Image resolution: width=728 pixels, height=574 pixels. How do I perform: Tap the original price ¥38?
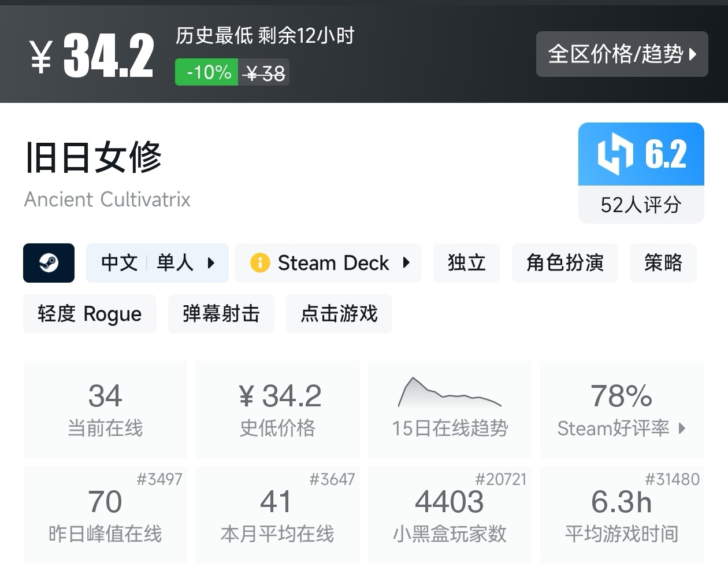(x=265, y=73)
